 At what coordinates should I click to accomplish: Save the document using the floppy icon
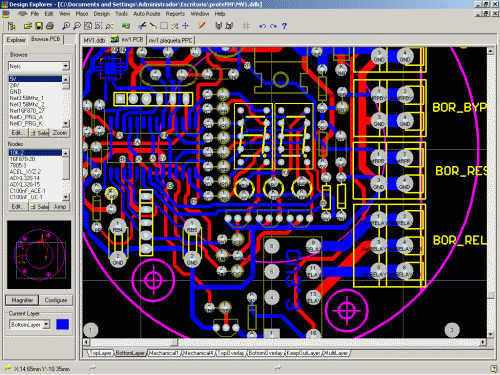tap(39, 26)
